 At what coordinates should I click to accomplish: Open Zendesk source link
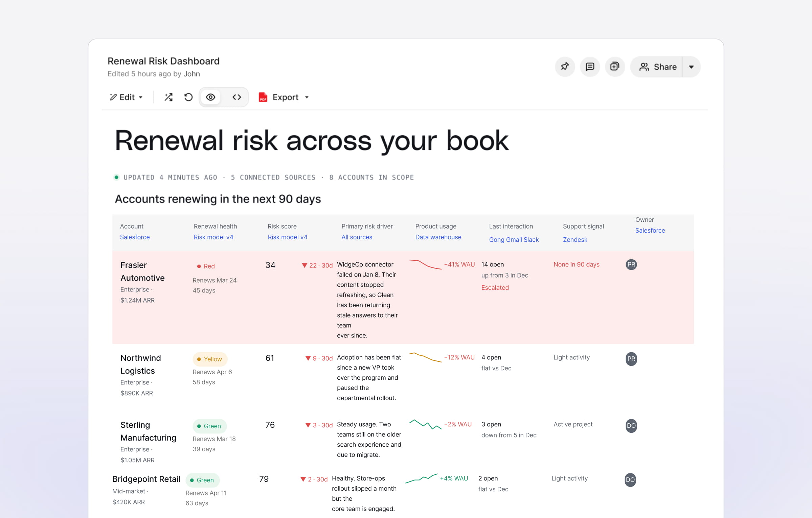[575, 239]
